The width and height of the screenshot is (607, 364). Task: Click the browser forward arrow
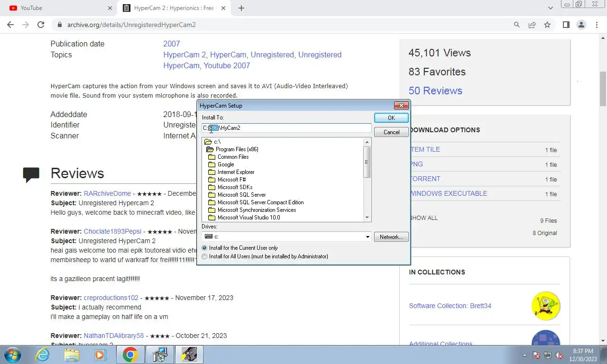point(26,25)
